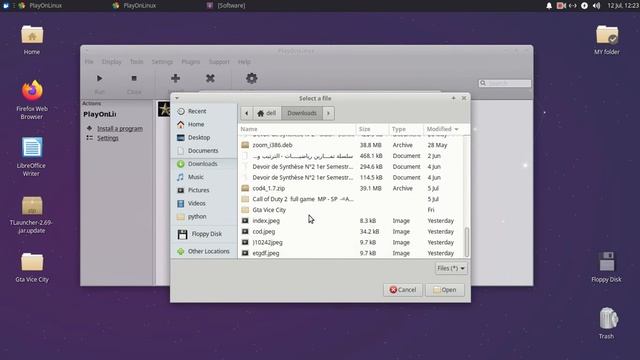640x360 pixels.
Task: Open the Tools menu in PlayOnLinux
Action: [x=136, y=62]
